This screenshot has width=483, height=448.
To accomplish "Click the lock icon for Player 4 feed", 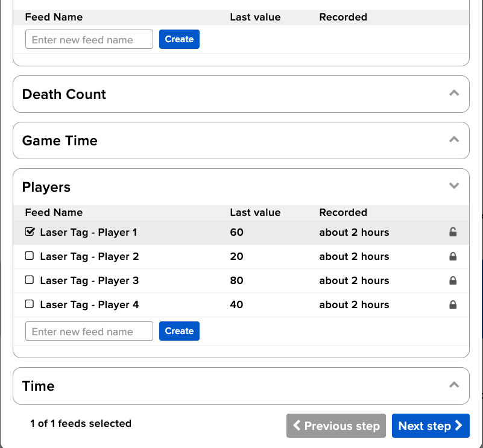I will [x=453, y=304].
